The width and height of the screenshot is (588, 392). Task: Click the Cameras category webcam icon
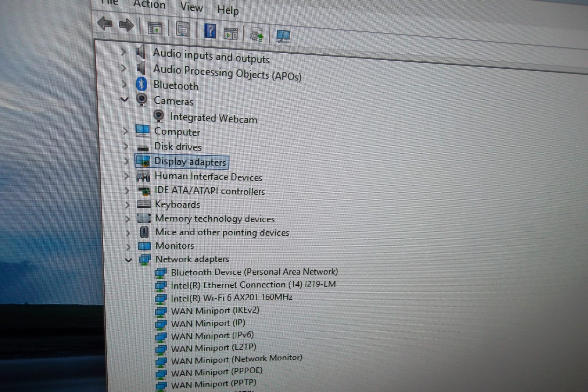click(141, 99)
